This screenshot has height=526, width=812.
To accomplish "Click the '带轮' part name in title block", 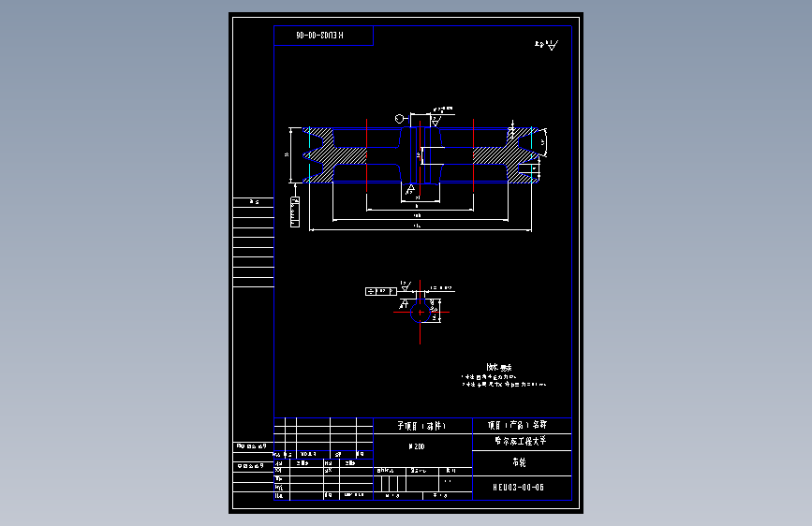I will tap(519, 461).
